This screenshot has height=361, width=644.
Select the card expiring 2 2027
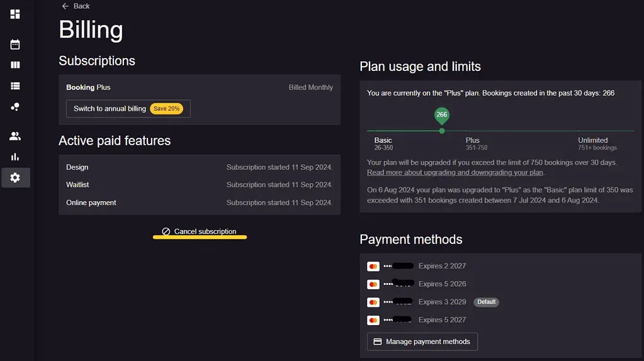click(x=417, y=266)
